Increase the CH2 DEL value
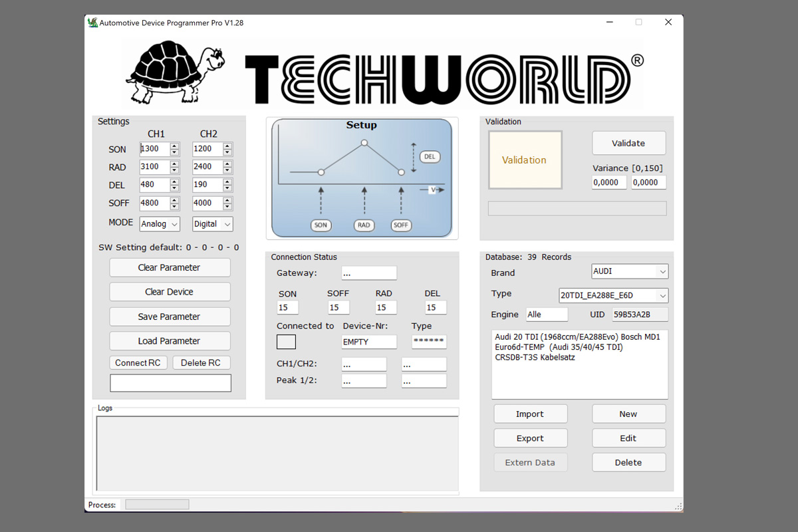Image resolution: width=798 pixels, height=532 pixels. (227, 182)
